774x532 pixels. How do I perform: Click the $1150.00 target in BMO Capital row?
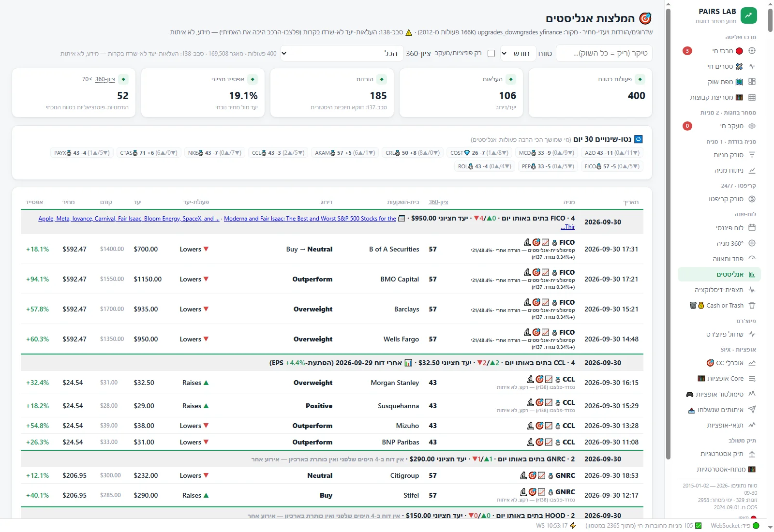[x=148, y=279]
